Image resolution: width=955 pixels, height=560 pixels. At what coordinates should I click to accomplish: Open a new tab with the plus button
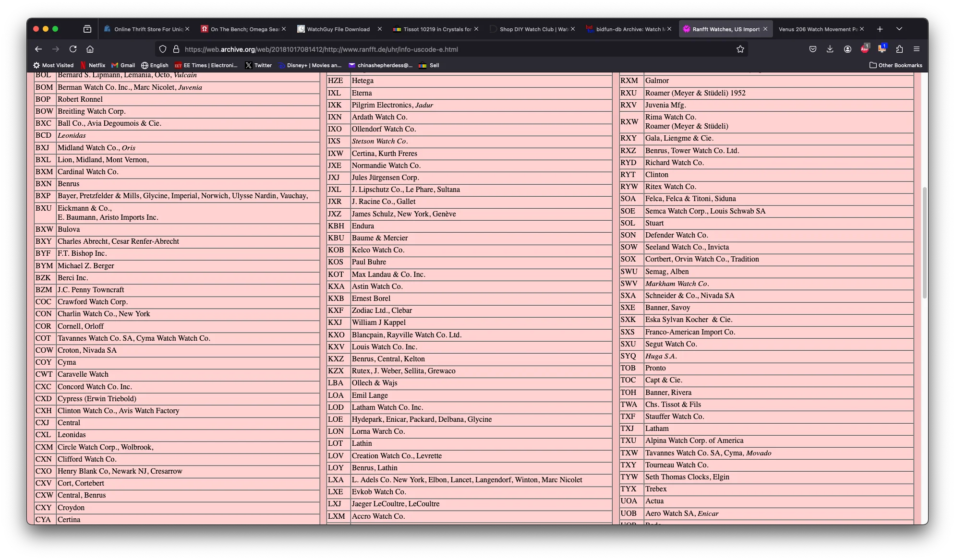880,29
